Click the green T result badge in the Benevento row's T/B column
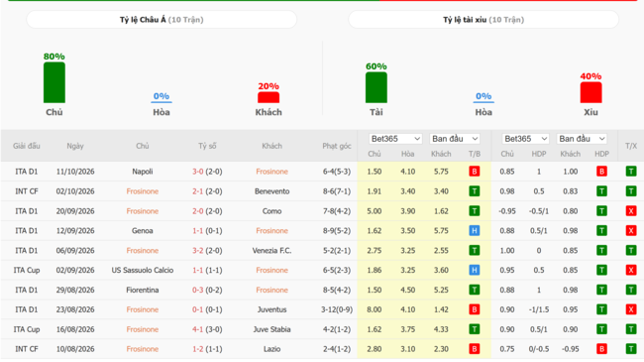The image size is (644, 362). point(475,191)
